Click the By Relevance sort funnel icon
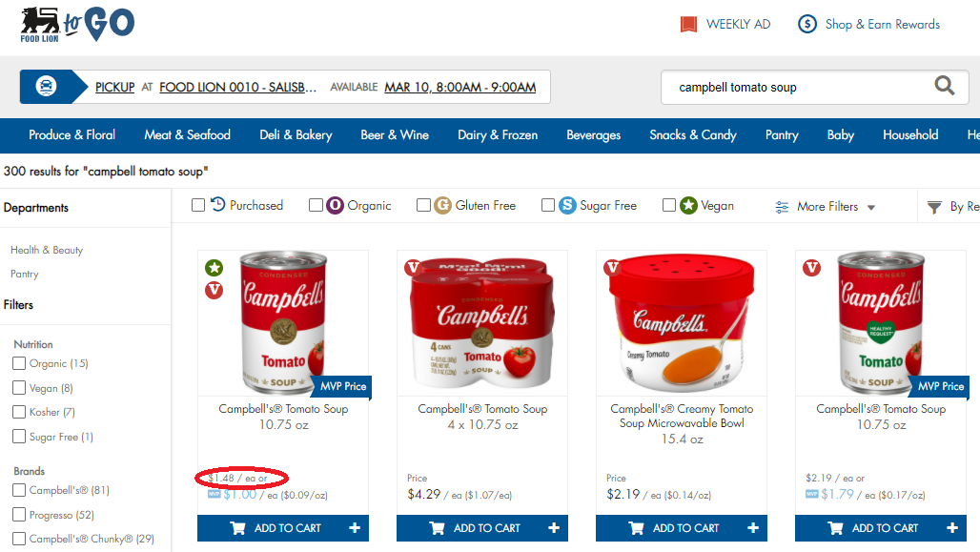 pos(933,207)
